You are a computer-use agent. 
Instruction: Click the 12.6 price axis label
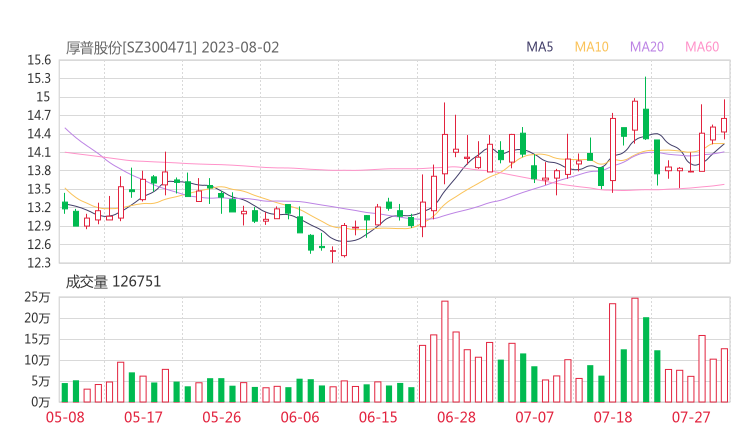[39, 244]
